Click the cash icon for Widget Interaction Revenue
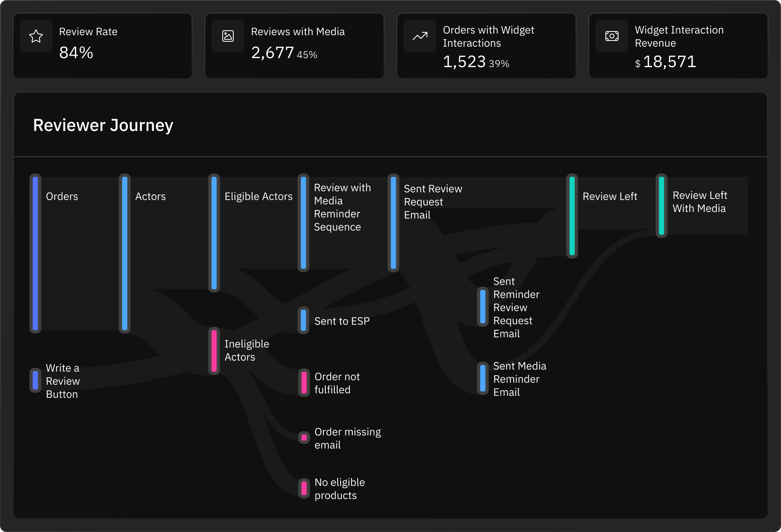The image size is (781, 532). 612,36
